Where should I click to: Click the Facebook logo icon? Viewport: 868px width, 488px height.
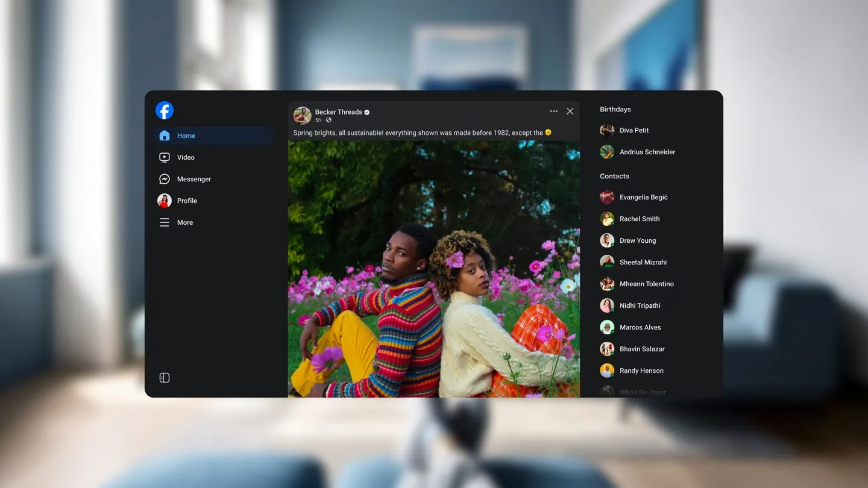click(165, 110)
